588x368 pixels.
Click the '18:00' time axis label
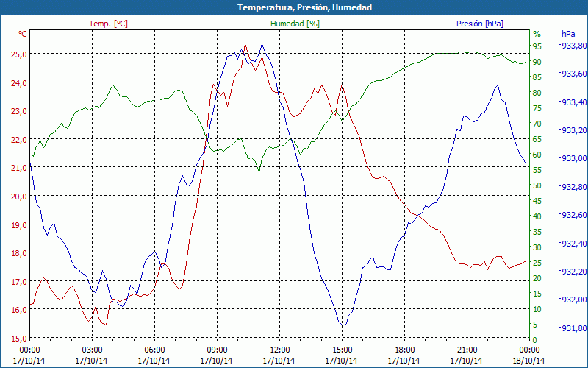coord(404,350)
